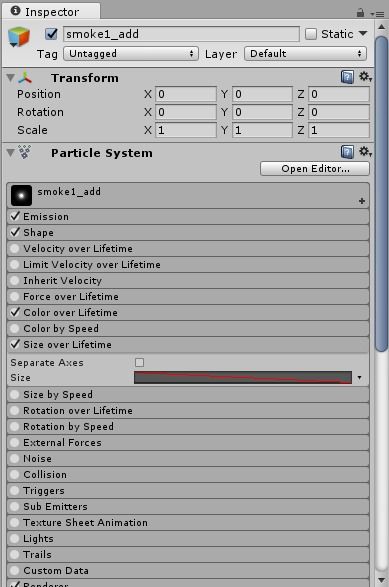Click the scrollbar down arrow
Image resolution: width=389 pixels, height=587 pixels.
click(382, 580)
